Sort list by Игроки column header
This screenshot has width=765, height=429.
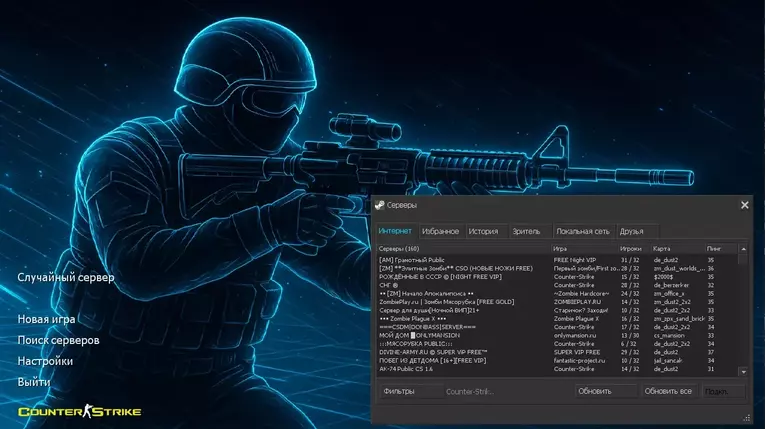coord(630,248)
